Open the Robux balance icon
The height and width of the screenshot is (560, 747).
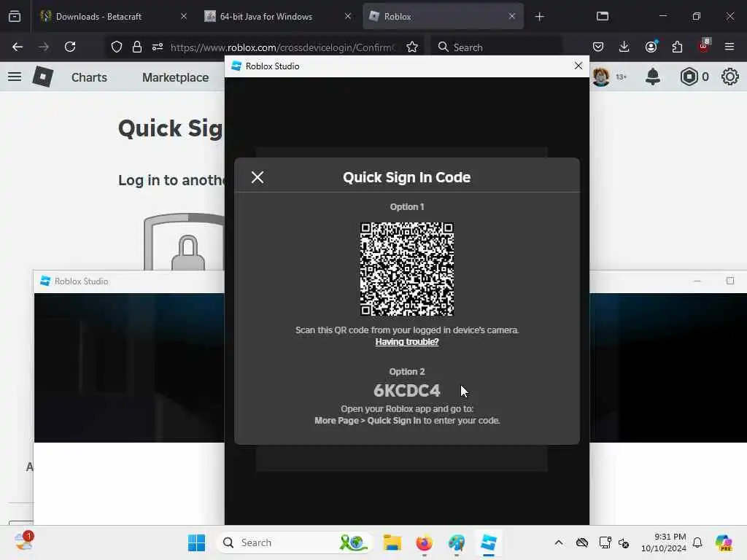pos(689,77)
